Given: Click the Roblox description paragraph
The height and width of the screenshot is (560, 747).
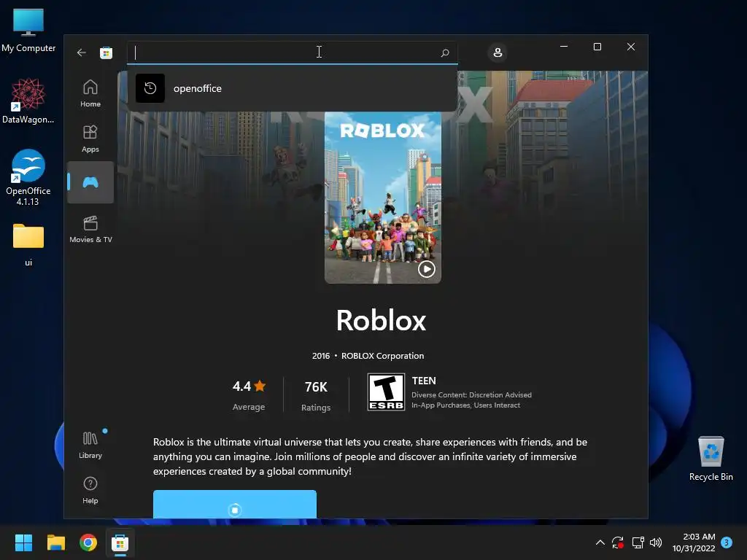Looking at the screenshot, I should pos(370,456).
